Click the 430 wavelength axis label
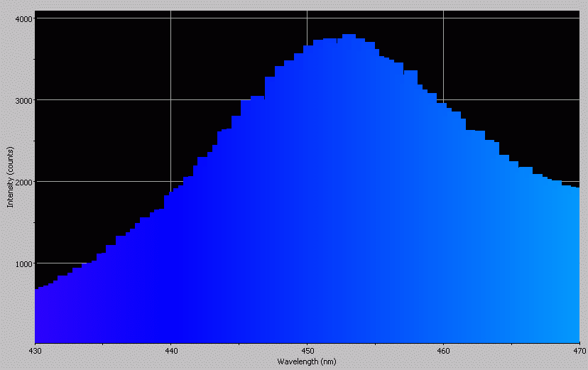Screen dimensions: 588x370 pyautogui.click(x=35, y=352)
